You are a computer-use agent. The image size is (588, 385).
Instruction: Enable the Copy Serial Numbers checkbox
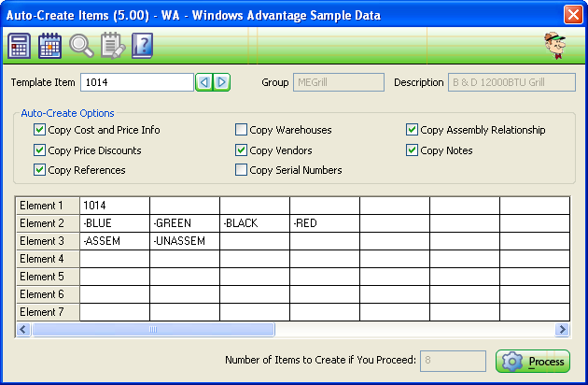coord(242,170)
